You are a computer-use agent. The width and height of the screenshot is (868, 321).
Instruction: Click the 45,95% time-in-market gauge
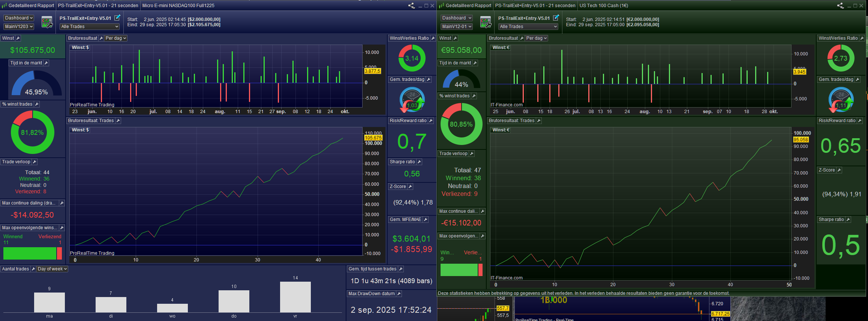tap(36, 83)
